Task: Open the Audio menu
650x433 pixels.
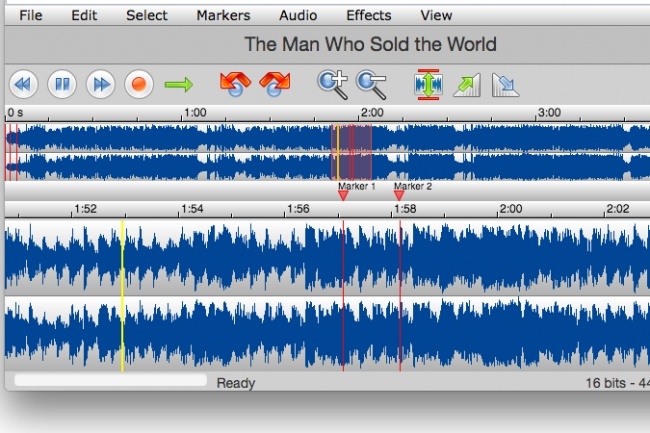Action: (298, 15)
